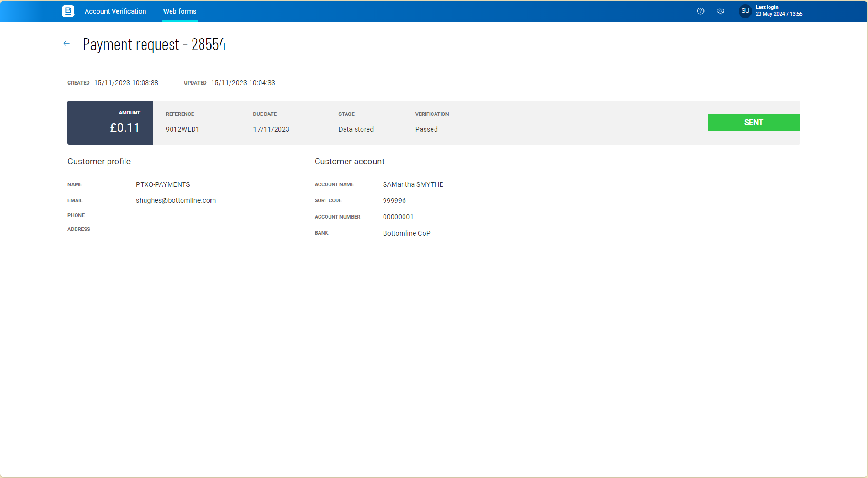
Task: Open the SU user avatar menu
Action: pyautogui.click(x=745, y=11)
